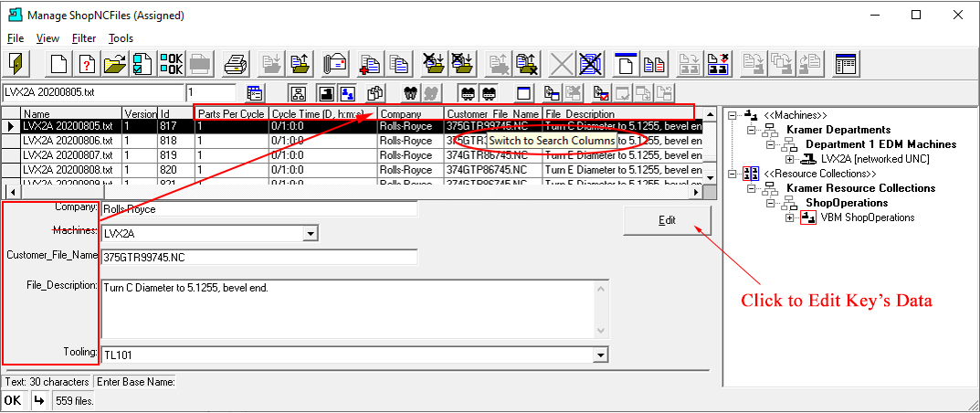Image resolution: width=980 pixels, height=413 pixels.
Task: Click the document-to-machines red X icon
Action: coord(718,64)
